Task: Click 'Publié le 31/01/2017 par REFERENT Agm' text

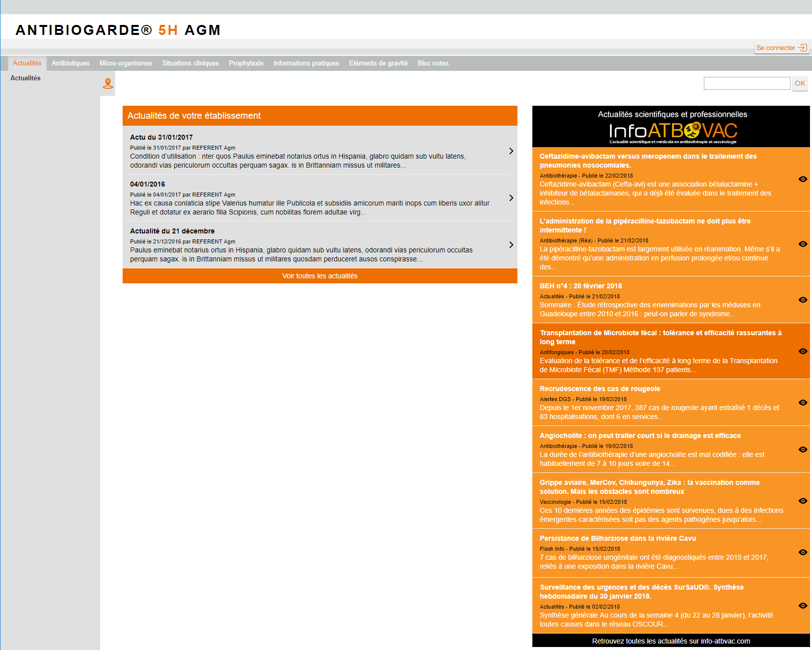Action: 182,148
